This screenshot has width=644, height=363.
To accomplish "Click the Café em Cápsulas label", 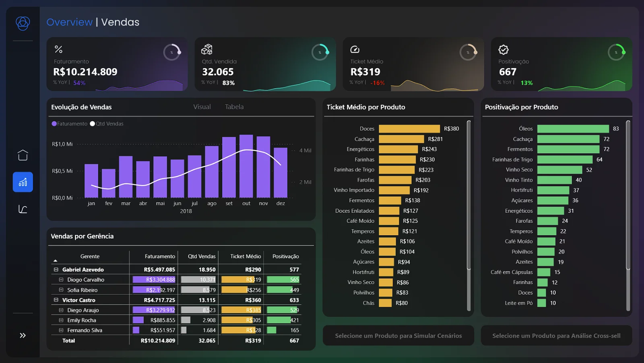I will tap(512, 272).
